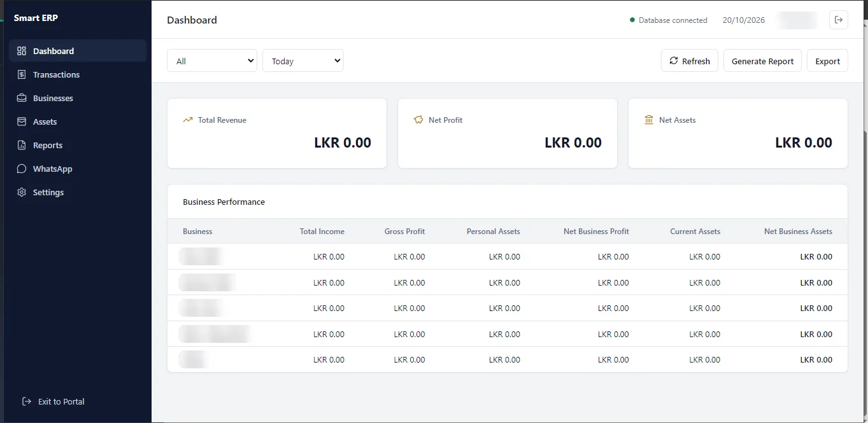
Task: Click the logout icon button in header
Action: click(x=839, y=20)
